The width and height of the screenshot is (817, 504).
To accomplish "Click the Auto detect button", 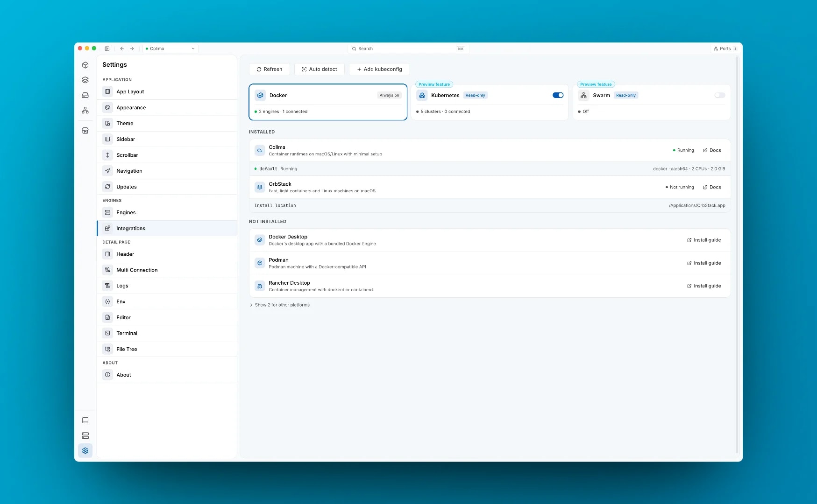I will (x=320, y=69).
